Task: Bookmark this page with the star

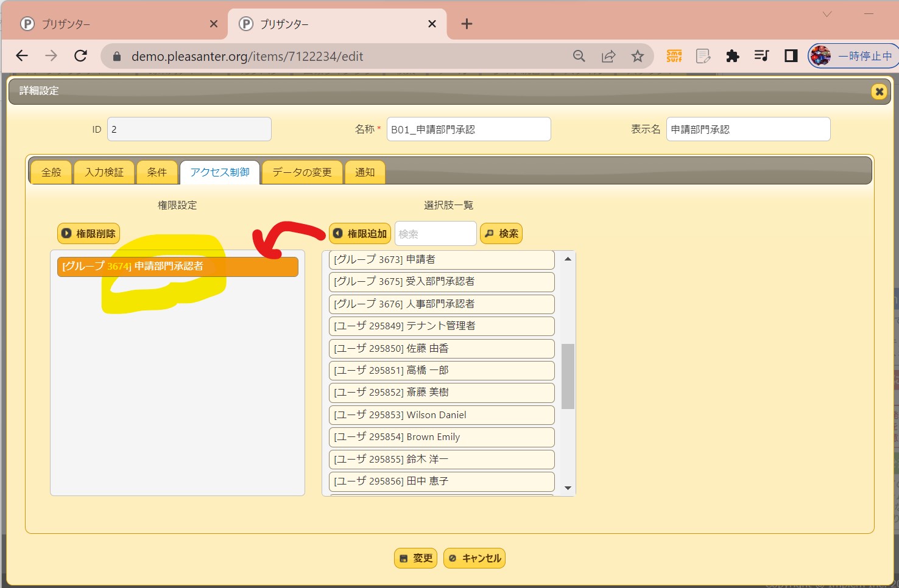Action: (638, 56)
